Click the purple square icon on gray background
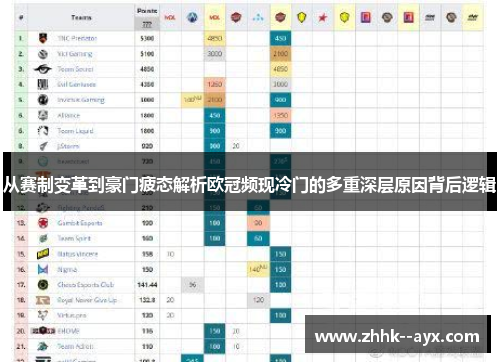The width and height of the screenshot is (500, 362). [366, 17]
